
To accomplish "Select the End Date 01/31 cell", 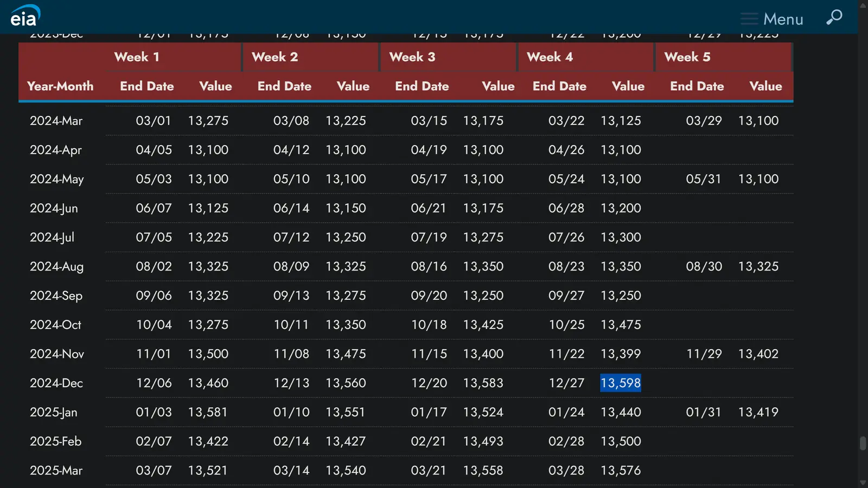I will pos(704,412).
